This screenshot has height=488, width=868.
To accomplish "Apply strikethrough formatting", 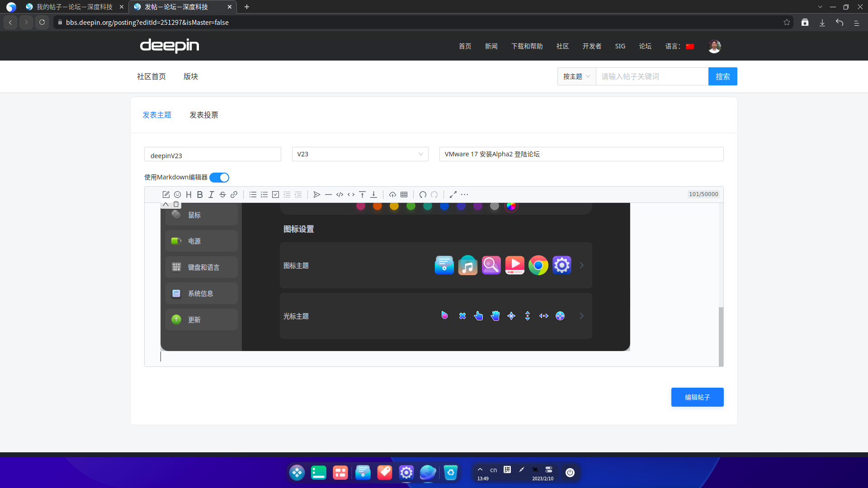I will [222, 195].
